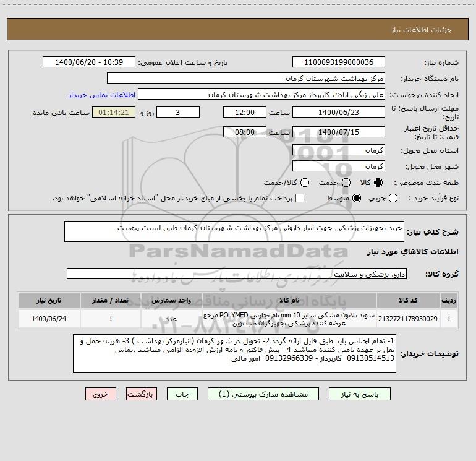Click the استان محل تحویل field
The width and height of the screenshot is (476, 461).
coord(339,150)
